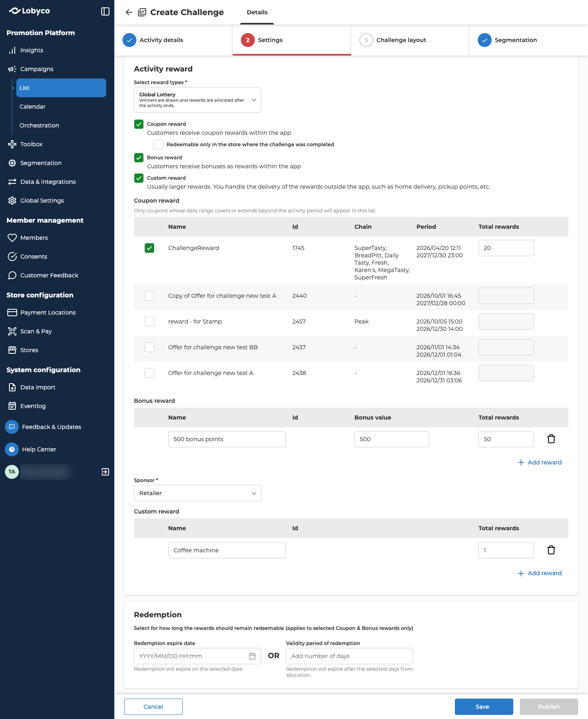Open the Calendar campaigns submenu item

(x=61, y=107)
